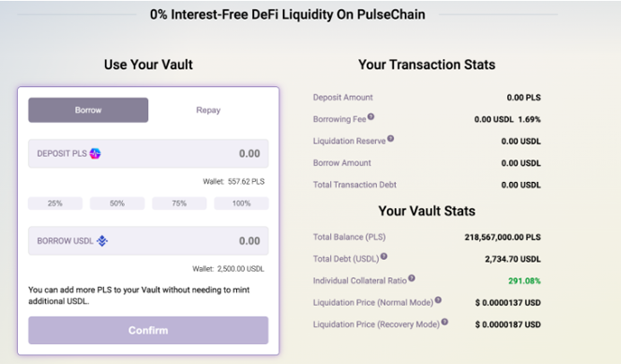The height and width of the screenshot is (364, 621).
Task: Switch to the Borrow tab
Action: (88, 110)
